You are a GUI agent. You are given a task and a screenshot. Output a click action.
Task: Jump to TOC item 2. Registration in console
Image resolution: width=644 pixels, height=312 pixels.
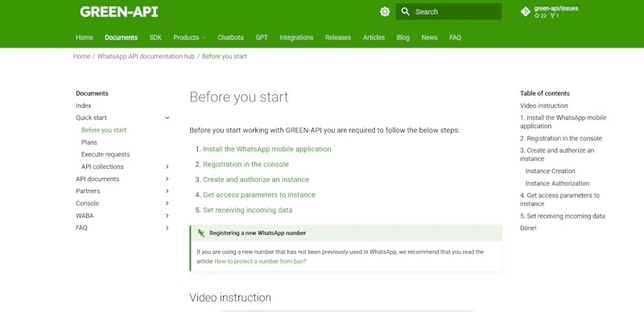[x=561, y=138]
